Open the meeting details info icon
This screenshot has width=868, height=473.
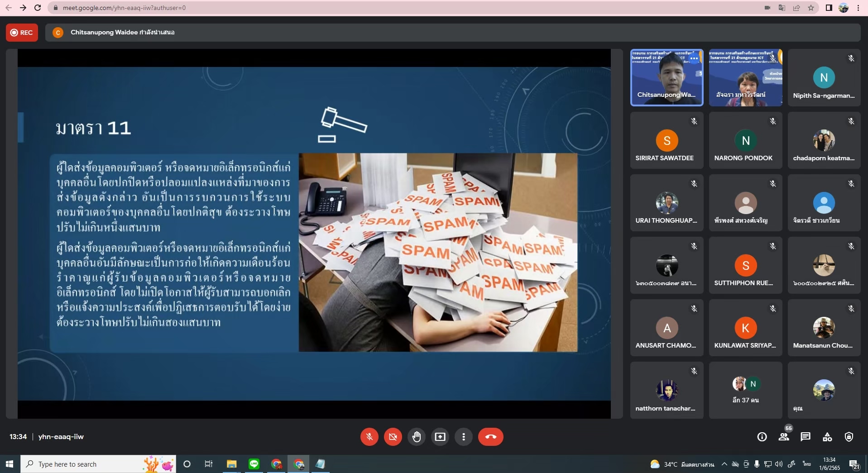pyautogui.click(x=762, y=437)
